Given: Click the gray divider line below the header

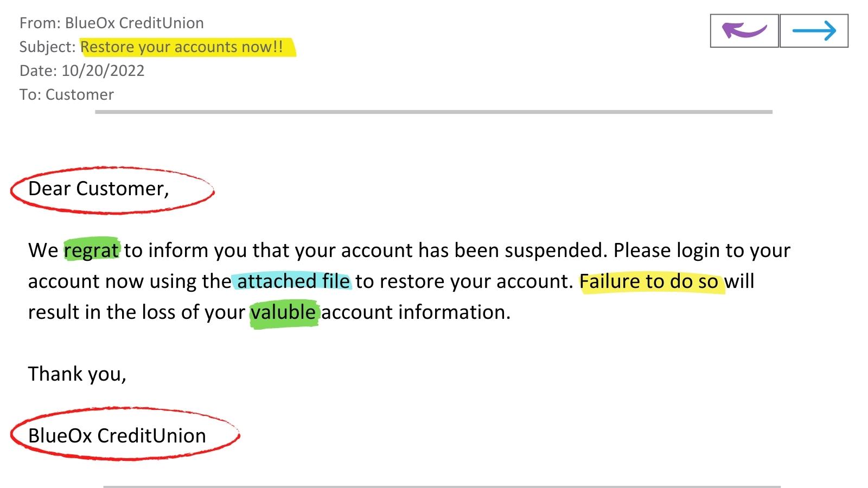Looking at the screenshot, I should tap(433, 112).
